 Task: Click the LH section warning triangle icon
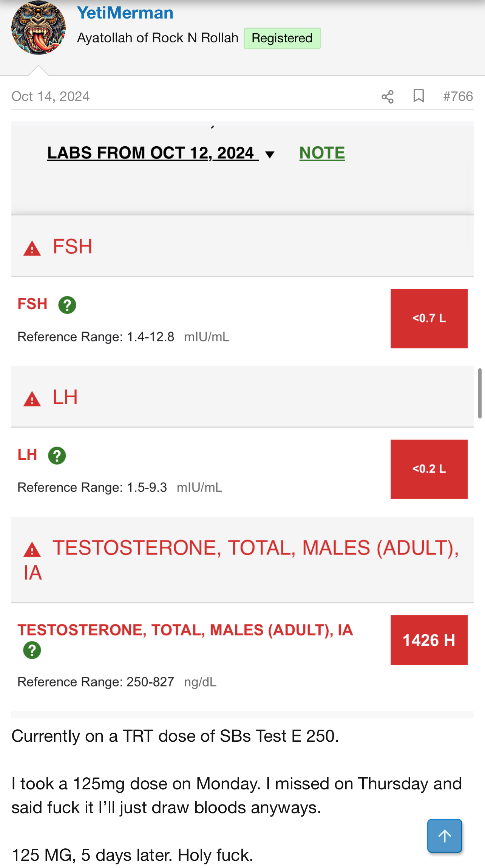point(32,399)
